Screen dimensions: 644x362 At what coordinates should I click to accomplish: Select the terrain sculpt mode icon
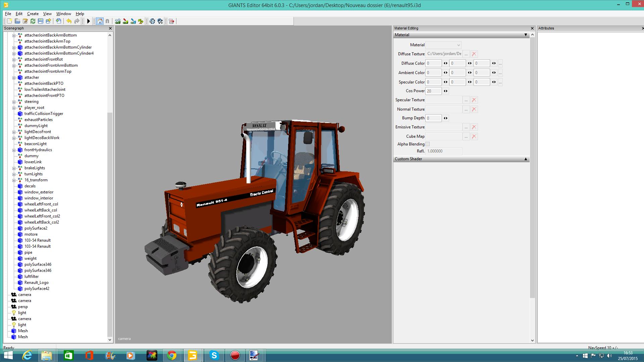click(x=118, y=21)
